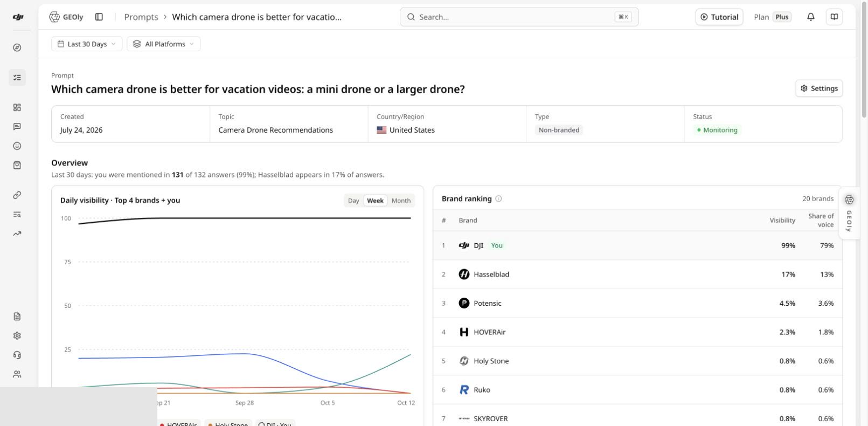Screen dimensions: 868x426
Task: Open the sentiment smiley icon in sidebar
Action: click(x=17, y=146)
